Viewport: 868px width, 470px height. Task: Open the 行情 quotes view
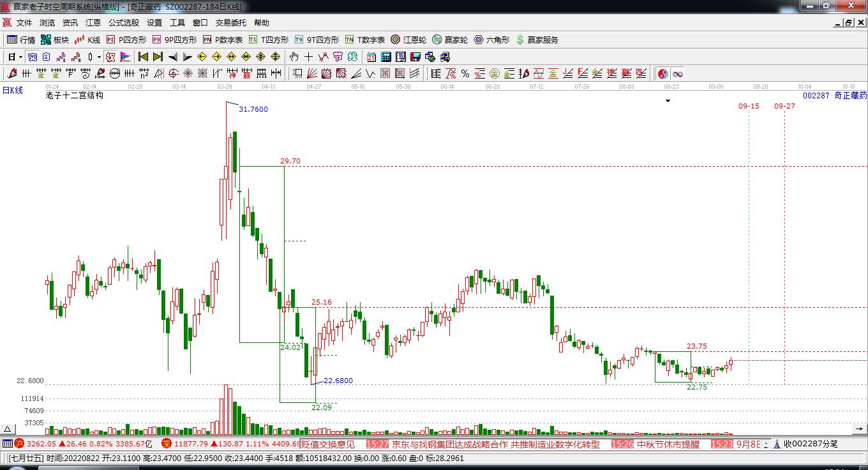21,40
